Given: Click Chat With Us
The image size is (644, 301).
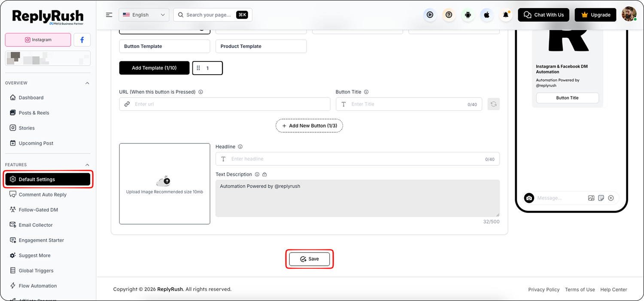Looking at the screenshot, I should coord(544,15).
